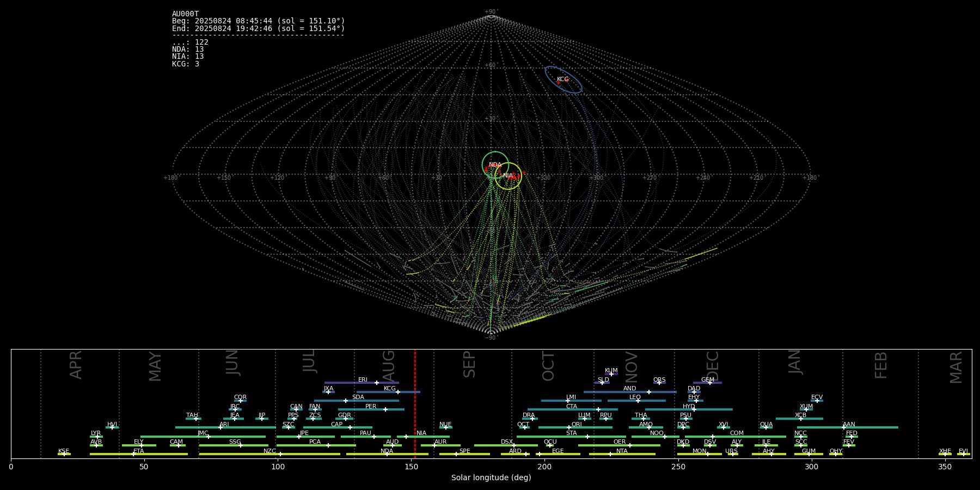Click the AAN shower label

849,425
